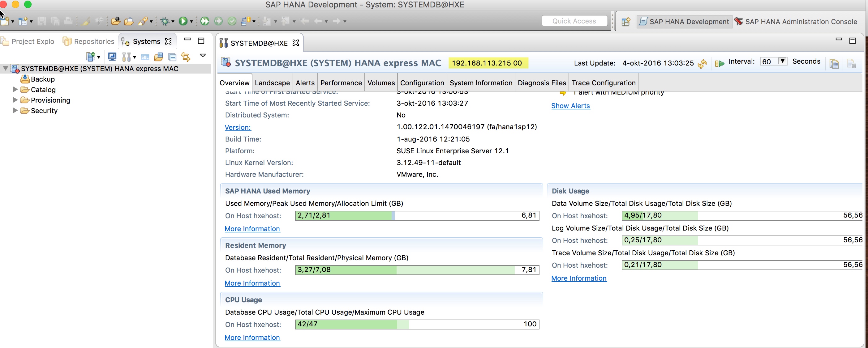Switch to SAP HANA Administration Console perspective

796,22
